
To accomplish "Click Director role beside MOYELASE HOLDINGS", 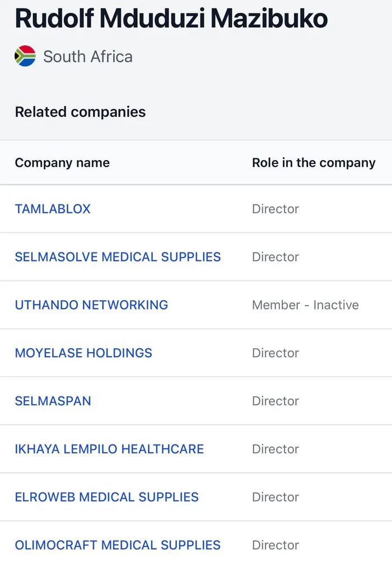I will pos(276,353).
